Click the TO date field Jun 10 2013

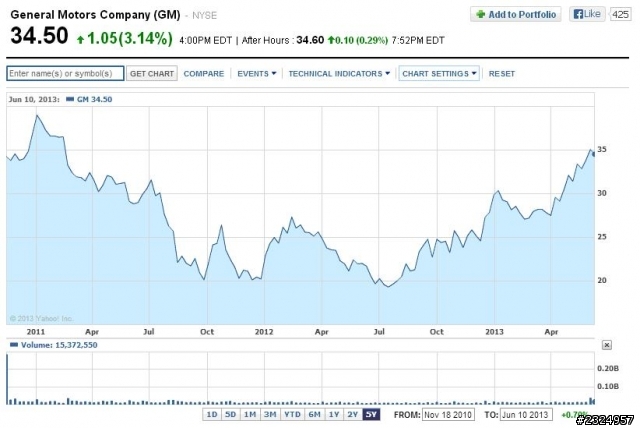526,415
